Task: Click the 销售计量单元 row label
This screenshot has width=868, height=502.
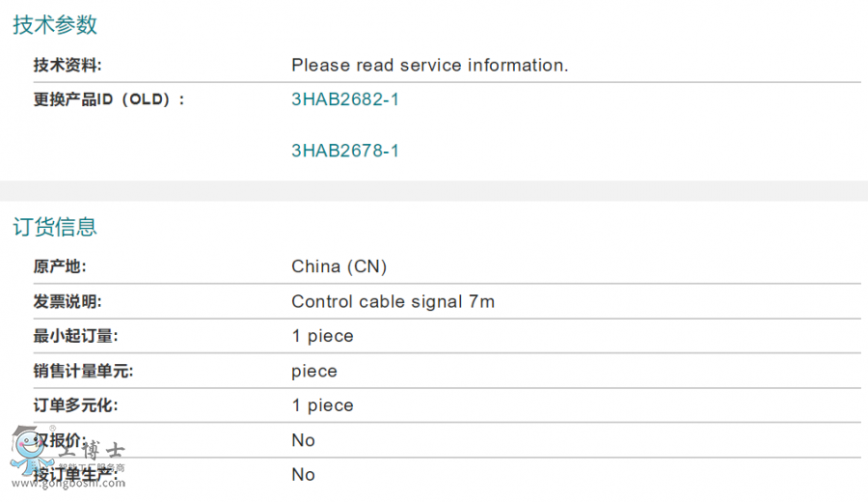Action: coord(84,372)
